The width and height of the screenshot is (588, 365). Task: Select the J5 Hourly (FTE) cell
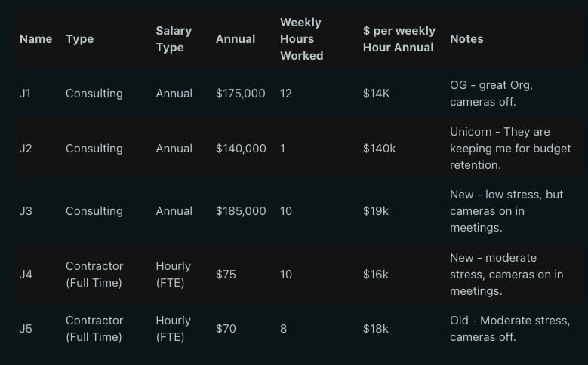tap(174, 329)
